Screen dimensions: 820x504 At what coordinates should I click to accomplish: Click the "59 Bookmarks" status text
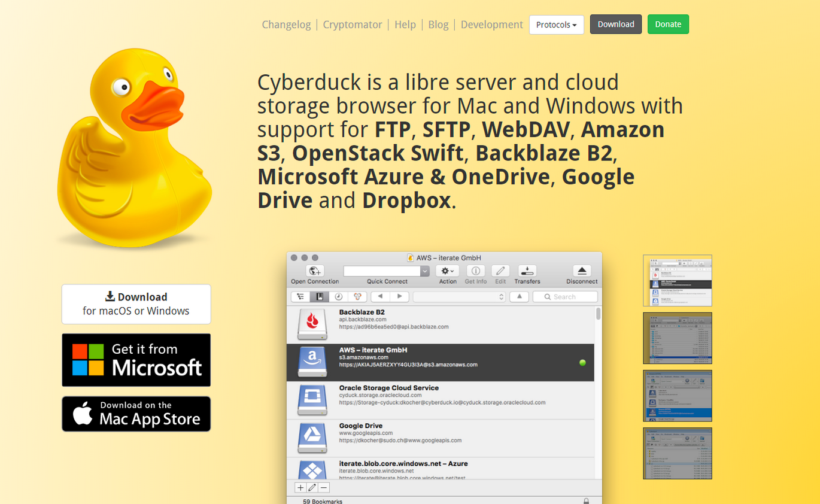click(x=323, y=501)
